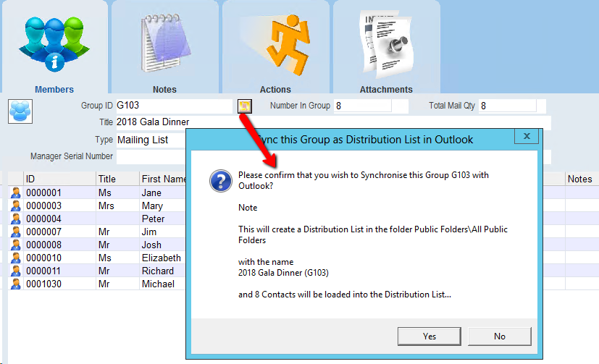599x364 pixels.
Task: Sort by the ID column header
Action: point(58,179)
